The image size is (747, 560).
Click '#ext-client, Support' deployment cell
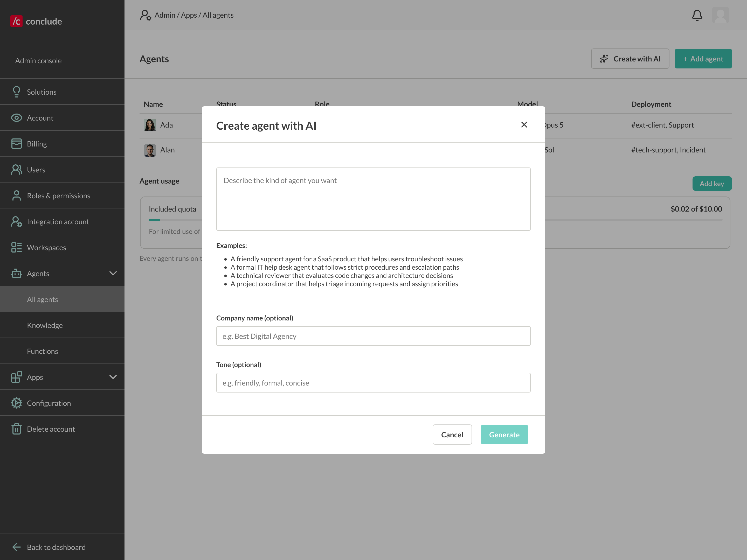(662, 125)
